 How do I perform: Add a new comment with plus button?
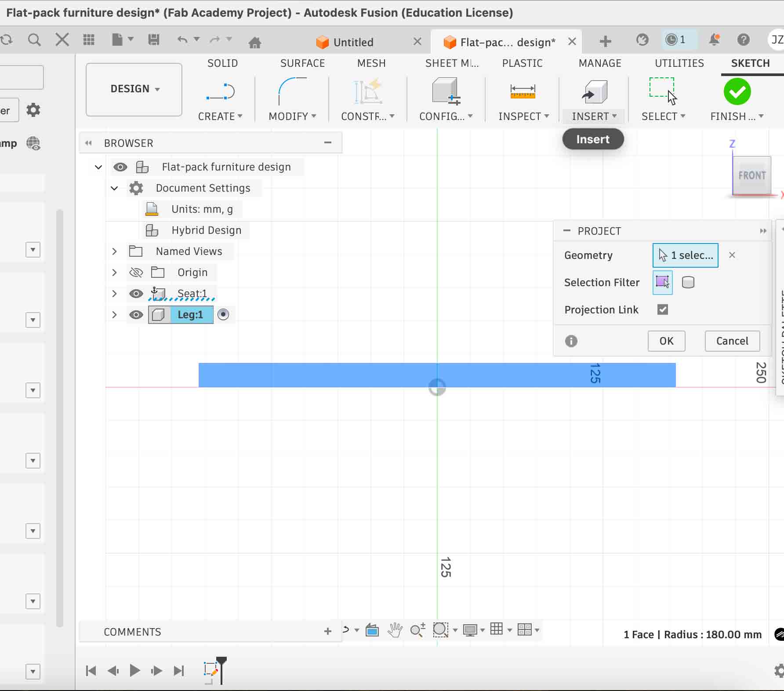[328, 631]
